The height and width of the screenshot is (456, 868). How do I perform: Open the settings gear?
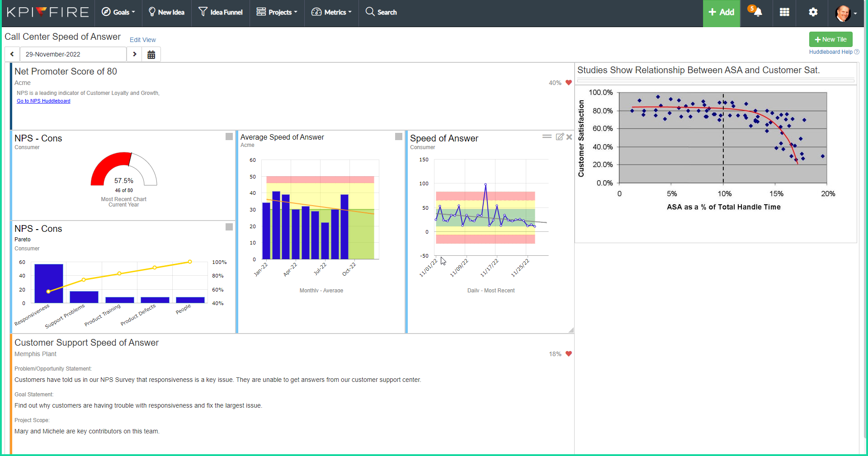(x=812, y=13)
